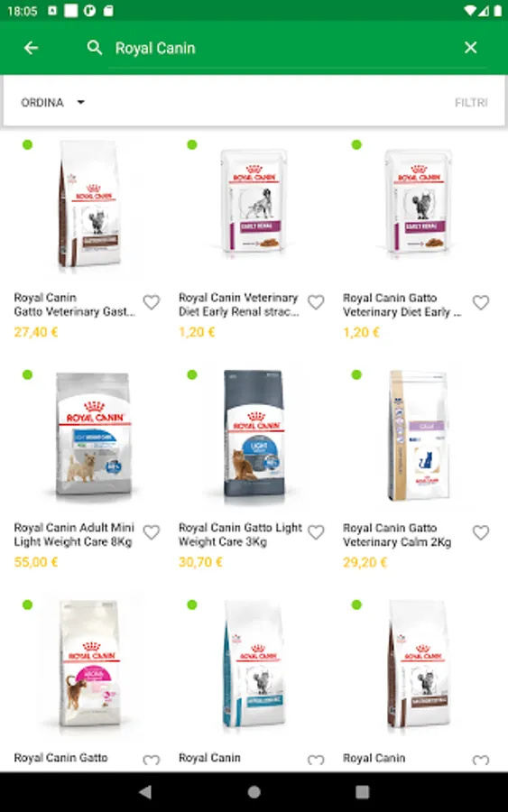Open Adult Mini Light Weight Care 8Kg image

(93, 435)
